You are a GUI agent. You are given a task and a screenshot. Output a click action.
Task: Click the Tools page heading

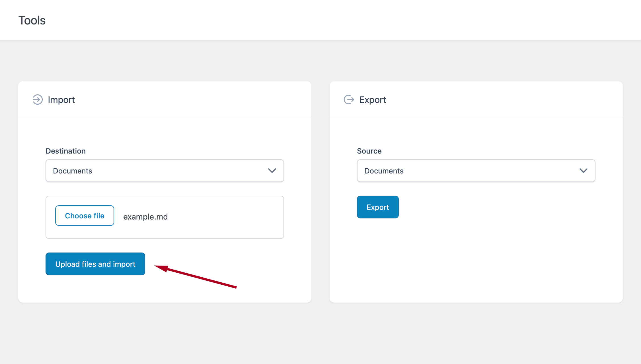(32, 20)
